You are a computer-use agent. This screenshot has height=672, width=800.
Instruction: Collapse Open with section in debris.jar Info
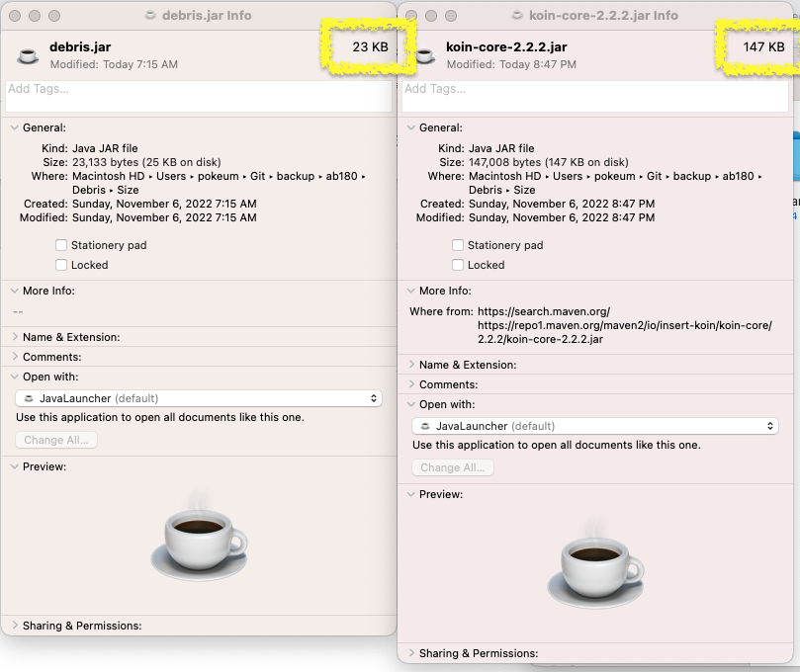coord(14,377)
